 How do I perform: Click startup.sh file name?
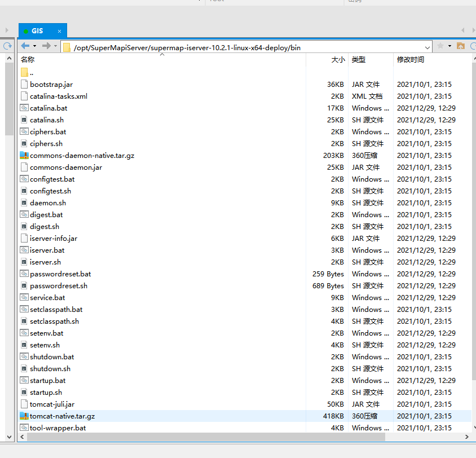(46, 392)
